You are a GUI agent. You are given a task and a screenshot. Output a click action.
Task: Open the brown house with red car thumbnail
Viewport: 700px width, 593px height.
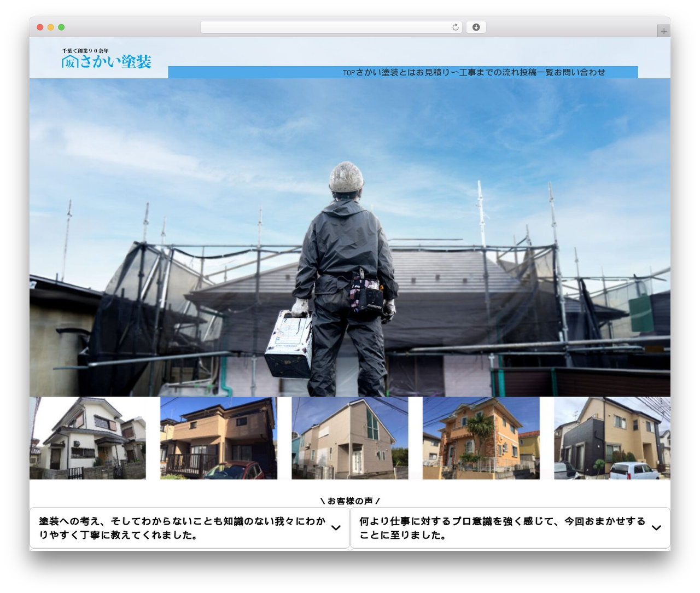[218, 438]
